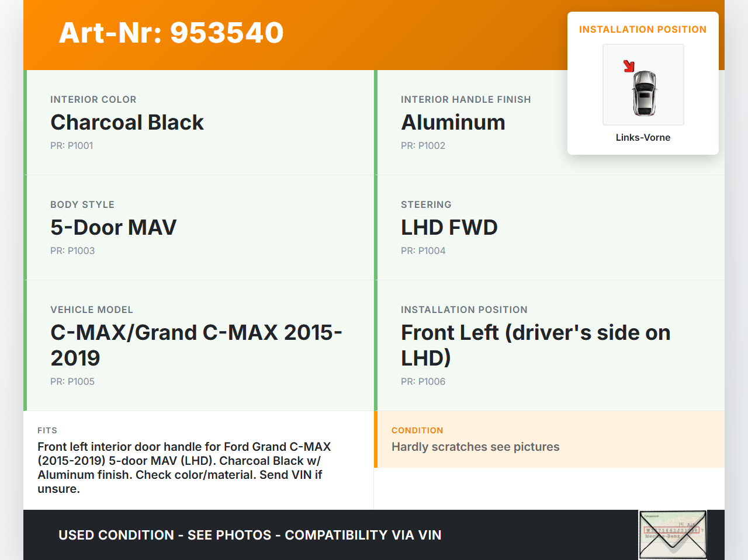Click the Front Left installation position value
Viewport: 748px width, 560px height.
535,345
